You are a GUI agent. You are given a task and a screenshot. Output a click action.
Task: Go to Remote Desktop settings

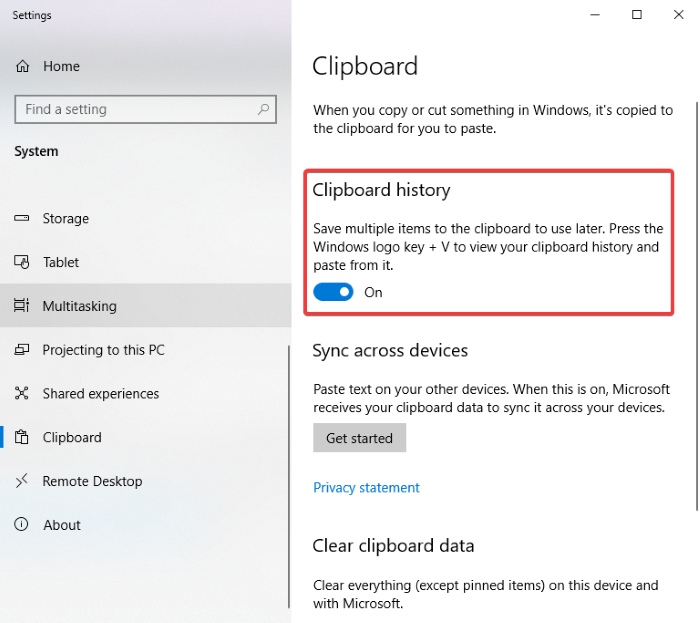92,481
